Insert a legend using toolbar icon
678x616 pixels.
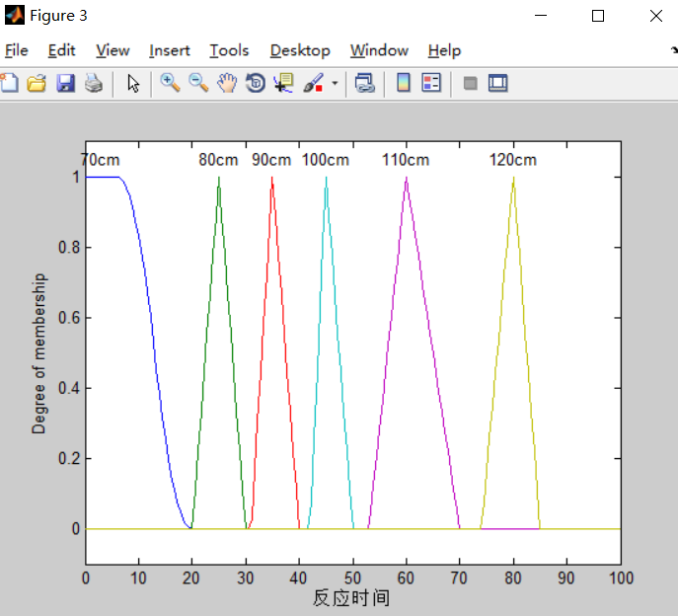(x=431, y=83)
